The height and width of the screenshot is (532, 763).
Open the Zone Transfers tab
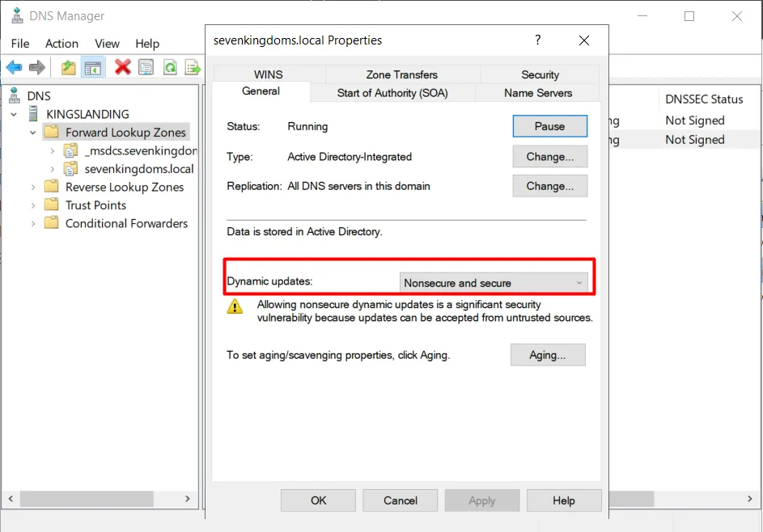(401, 74)
